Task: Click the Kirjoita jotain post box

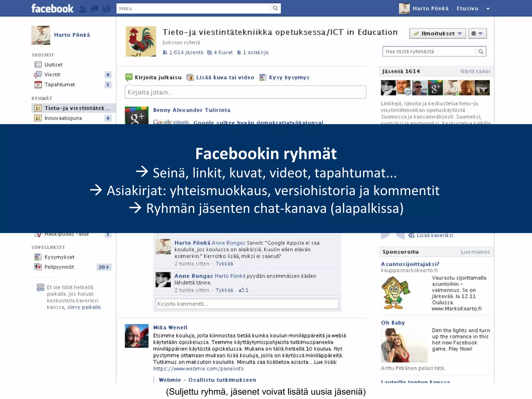Action: point(245,92)
